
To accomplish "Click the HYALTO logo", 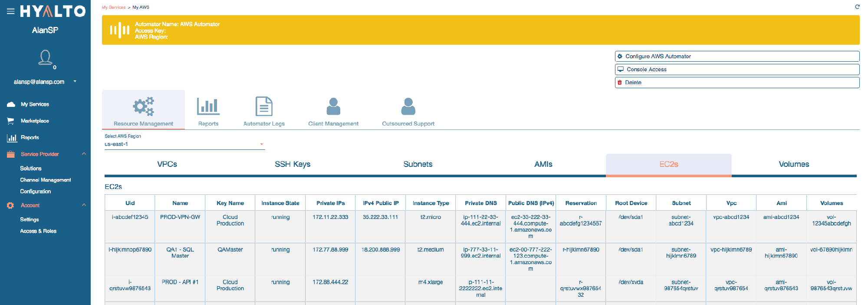I will point(53,11).
